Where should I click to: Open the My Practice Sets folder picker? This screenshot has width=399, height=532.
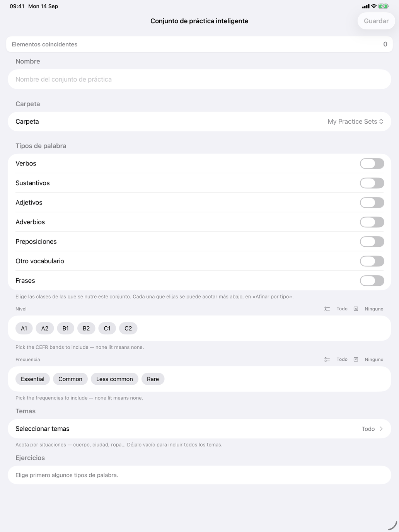pyautogui.click(x=355, y=121)
